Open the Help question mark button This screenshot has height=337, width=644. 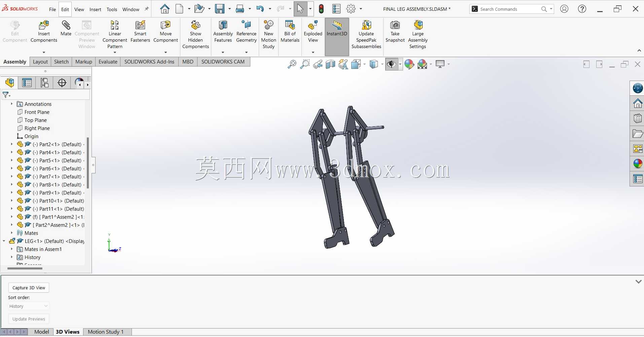[x=582, y=9]
